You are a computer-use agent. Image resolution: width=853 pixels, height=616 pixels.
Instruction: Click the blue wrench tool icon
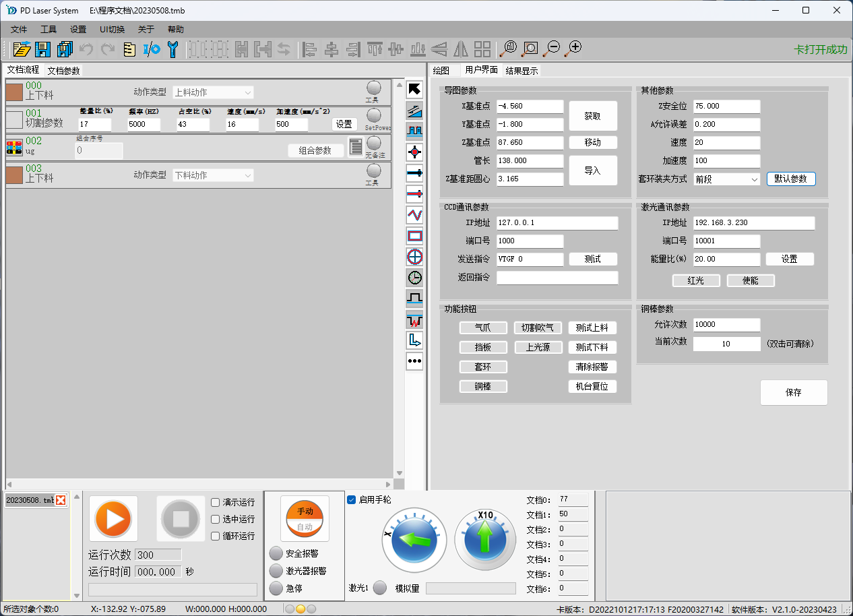(x=173, y=49)
